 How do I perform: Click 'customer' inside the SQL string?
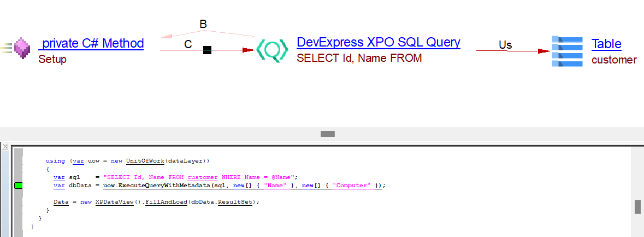pos(203,177)
